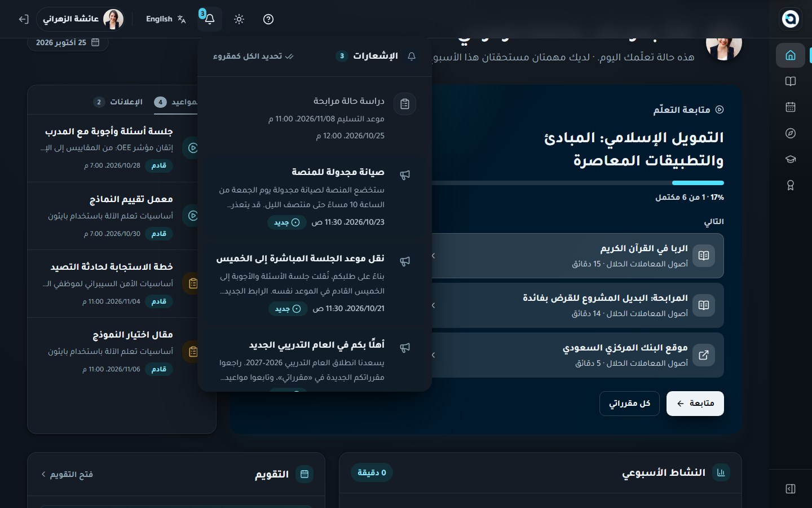Sign out using the logout icon
The width and height of the screenshot is (812, 508).
(x=23, y=19)
